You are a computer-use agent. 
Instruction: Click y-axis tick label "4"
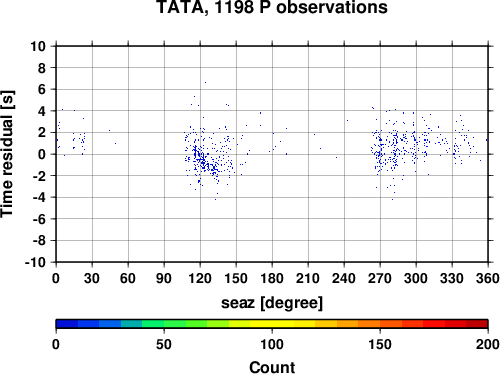[x=42, y=111]
